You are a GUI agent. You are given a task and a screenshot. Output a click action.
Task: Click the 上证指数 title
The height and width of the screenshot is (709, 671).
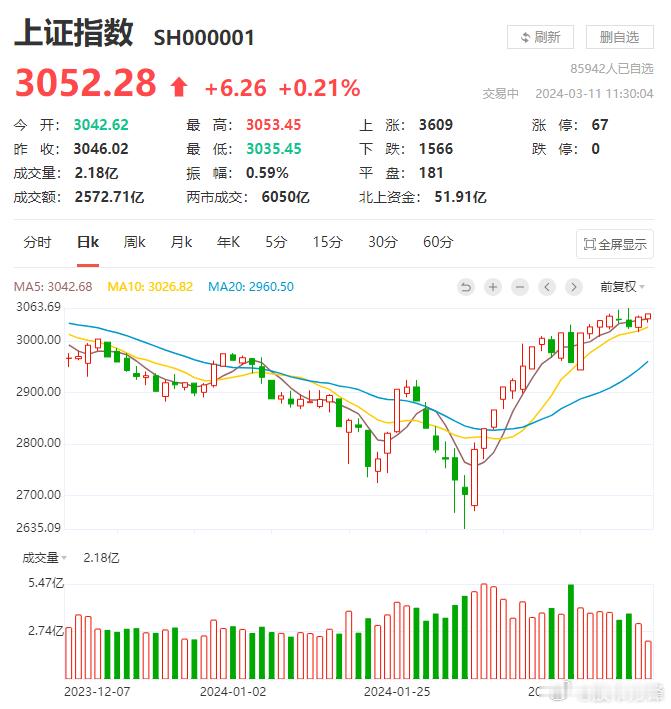74,33
